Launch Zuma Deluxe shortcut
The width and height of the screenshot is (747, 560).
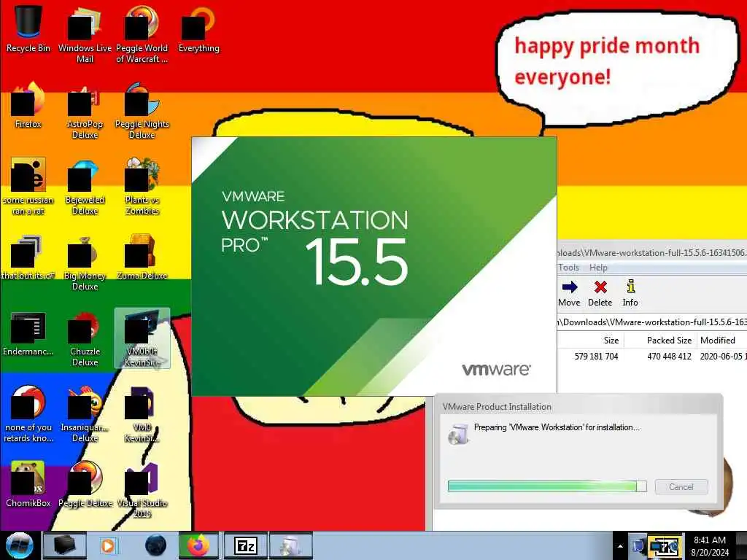click(x=142, y=257)
